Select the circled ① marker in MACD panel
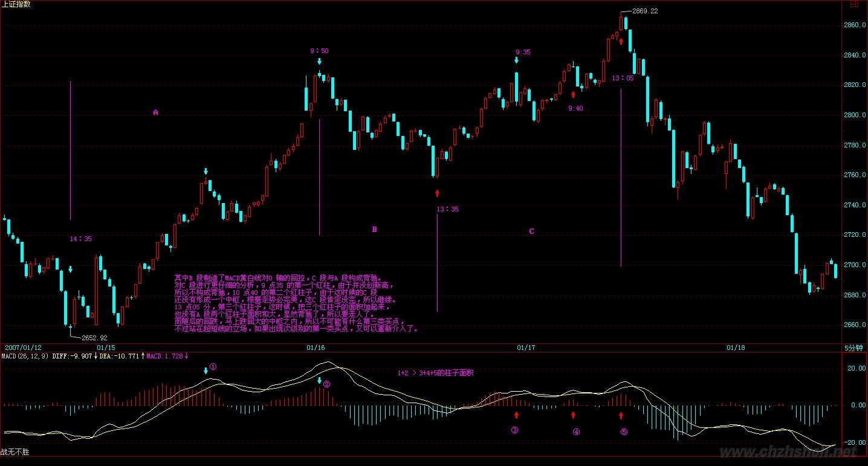Image resolution: width=868 pixels, height=466 pixels. (x=213, y=367)
